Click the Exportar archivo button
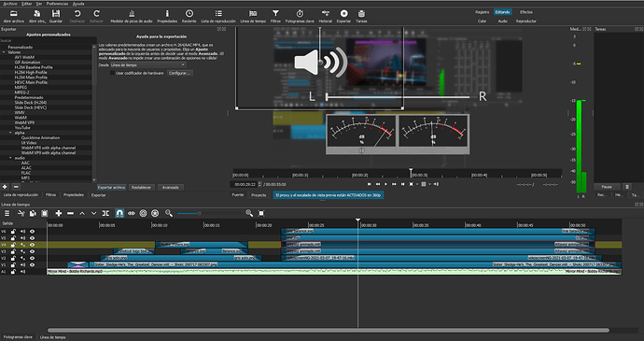Screen dimensions: 644x341 111,187
